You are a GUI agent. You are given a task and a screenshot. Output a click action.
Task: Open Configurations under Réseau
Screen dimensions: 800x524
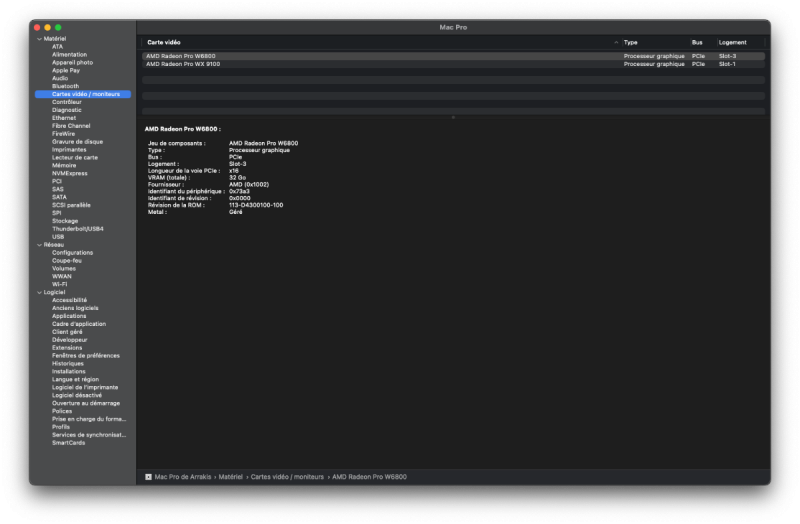pos(72,253)
